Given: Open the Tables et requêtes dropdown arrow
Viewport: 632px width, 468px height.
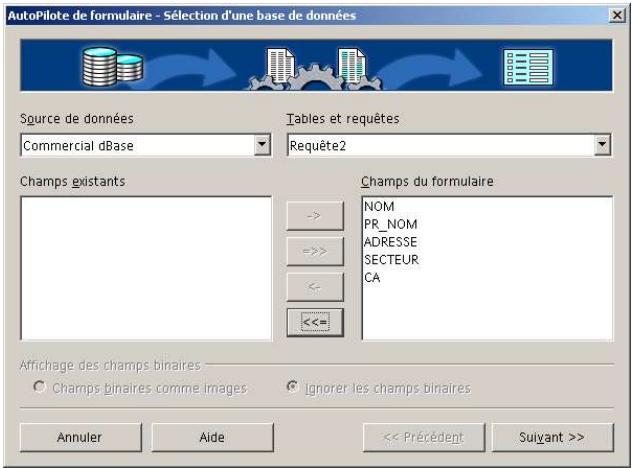Looking at the screenshot, I should pos(602,145).
